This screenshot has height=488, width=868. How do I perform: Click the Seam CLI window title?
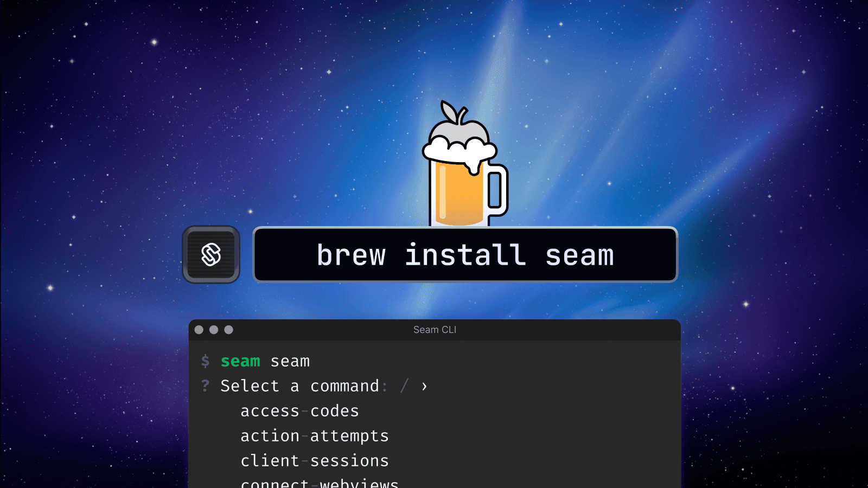click(435, 330)
